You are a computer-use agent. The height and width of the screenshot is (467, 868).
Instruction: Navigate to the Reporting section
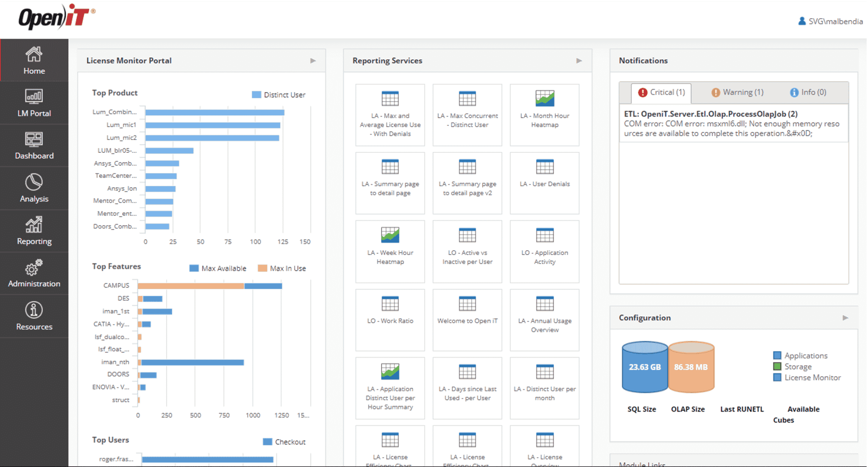click(x=34, y=231)
